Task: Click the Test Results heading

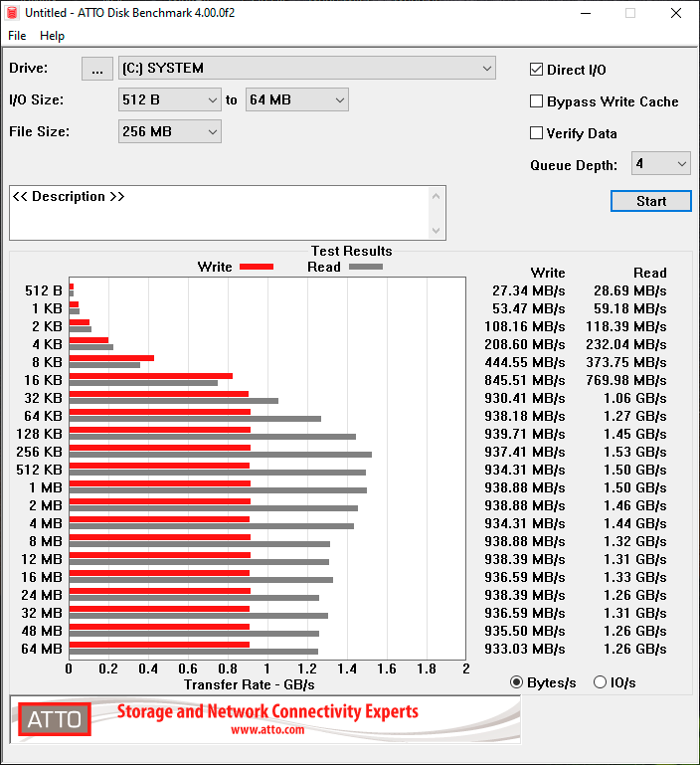Action: tap(351, 251)
